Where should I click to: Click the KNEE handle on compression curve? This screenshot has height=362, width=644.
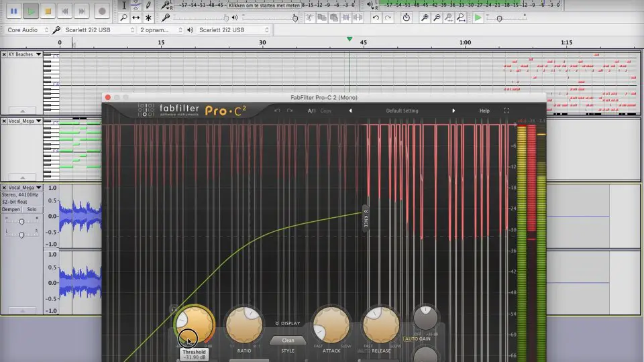point(366,219)
